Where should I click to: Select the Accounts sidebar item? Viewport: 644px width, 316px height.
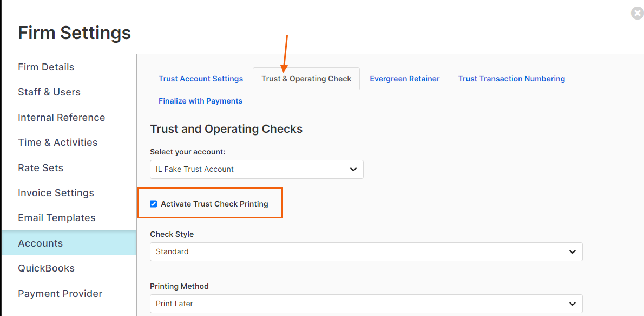69,243
